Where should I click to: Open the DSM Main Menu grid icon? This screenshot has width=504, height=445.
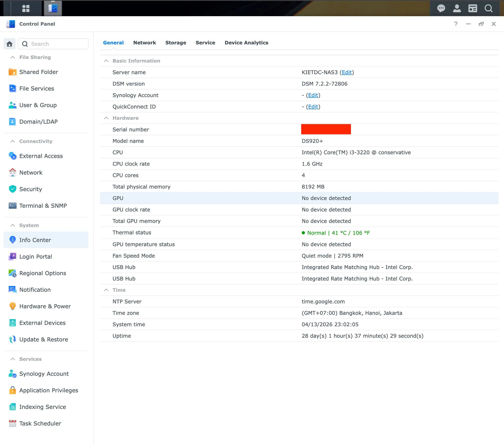coord(26,8)
